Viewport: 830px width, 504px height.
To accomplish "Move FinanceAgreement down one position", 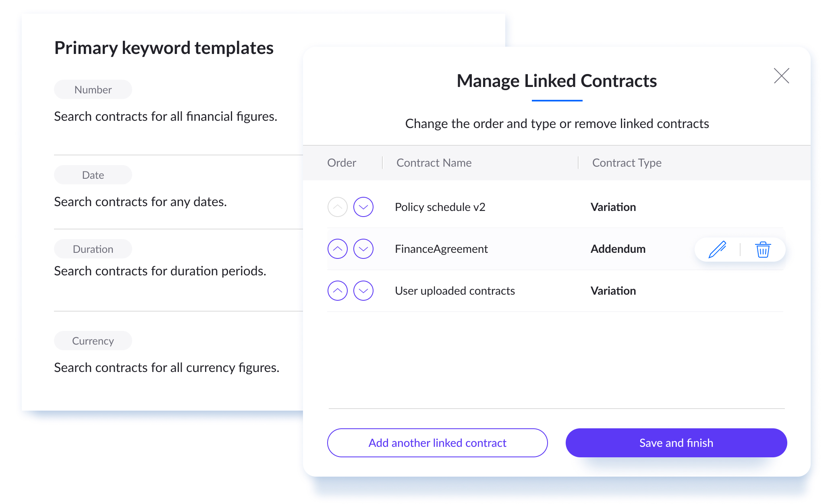I will 363,249.
